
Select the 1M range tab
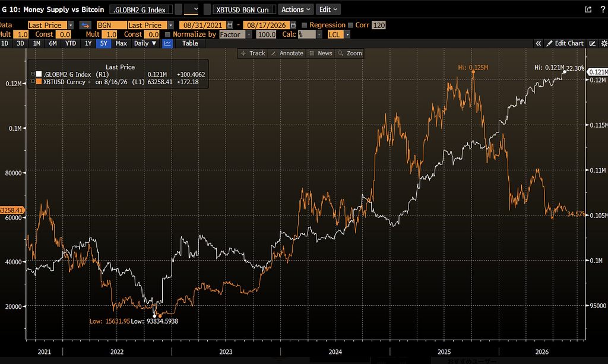37,43
